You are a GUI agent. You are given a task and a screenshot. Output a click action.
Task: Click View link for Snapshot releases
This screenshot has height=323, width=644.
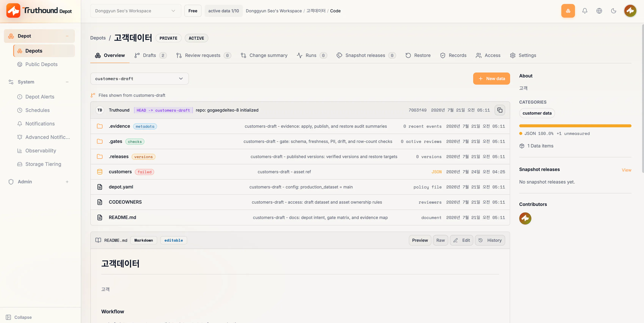click(626, 170)
